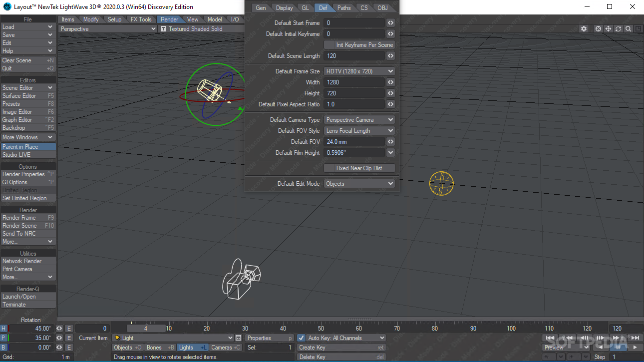The width and height of the screenshot is (644, 362).
Task: Open the FX Tools menu tab
Action: (141, 19)
